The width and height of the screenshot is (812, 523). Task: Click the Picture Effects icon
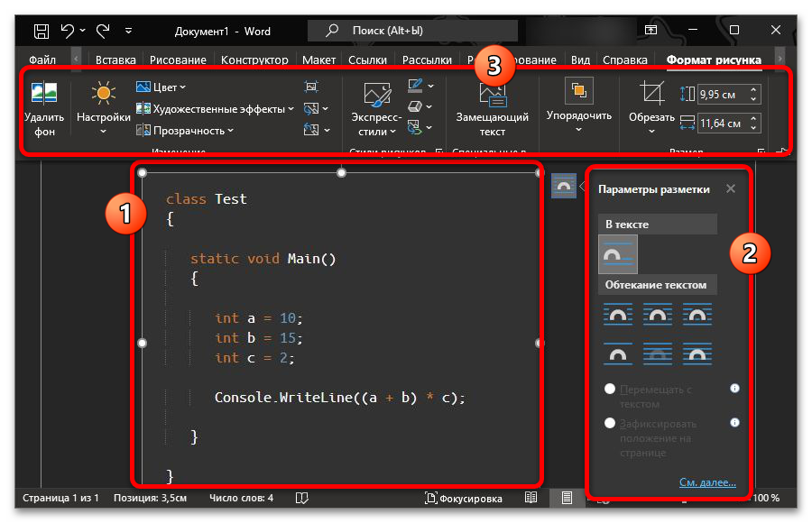pos(415,106)
